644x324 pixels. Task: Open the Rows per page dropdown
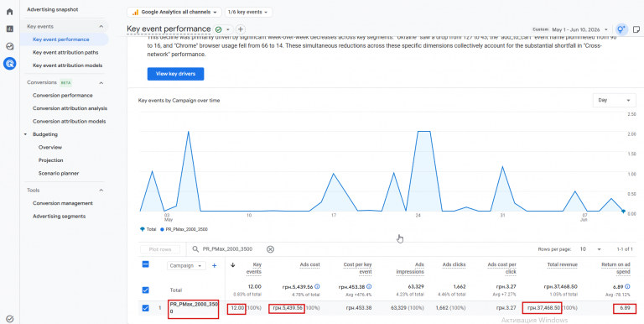tap(590, 249)
